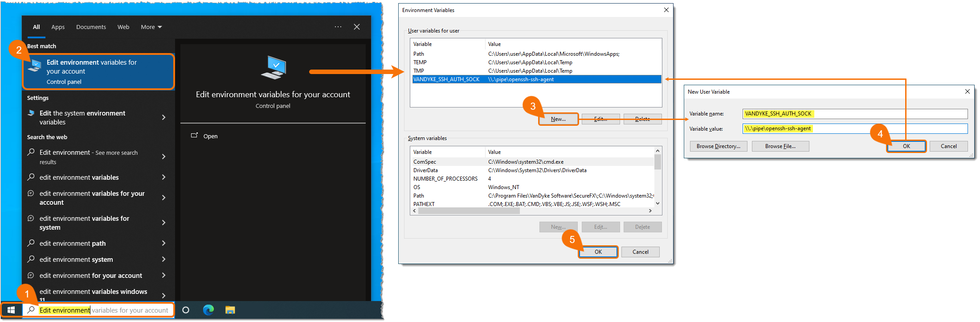Click the three-dot options icon in search panel
This screenshot has width=980, height=322.
click(338, 27)
